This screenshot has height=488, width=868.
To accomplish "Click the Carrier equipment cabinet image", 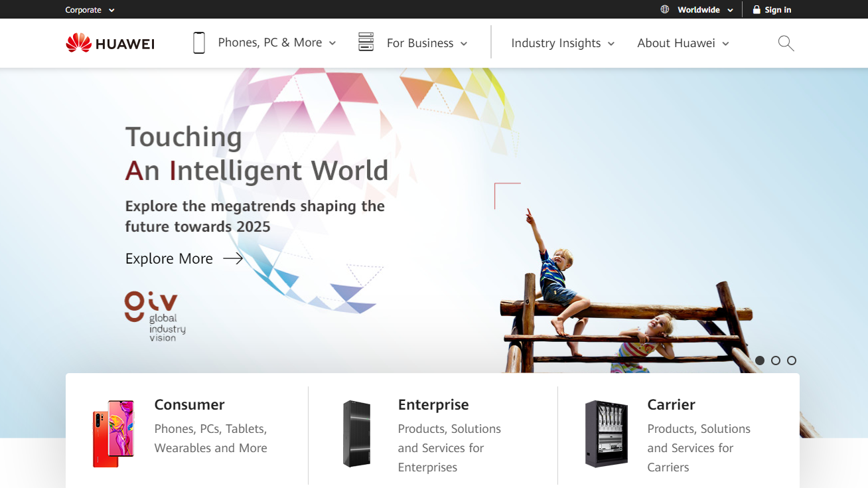I will 606,433.
